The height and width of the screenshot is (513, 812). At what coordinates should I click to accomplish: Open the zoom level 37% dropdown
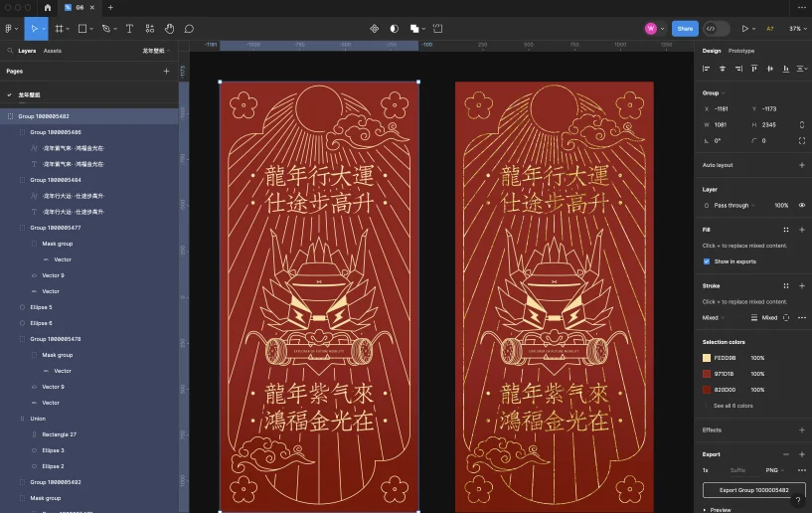click(796, 29)
